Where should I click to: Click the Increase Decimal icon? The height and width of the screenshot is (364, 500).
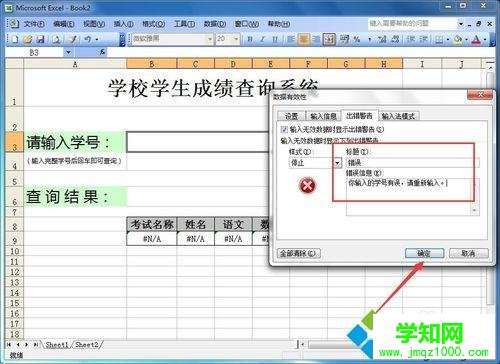(x=383, y=40)
